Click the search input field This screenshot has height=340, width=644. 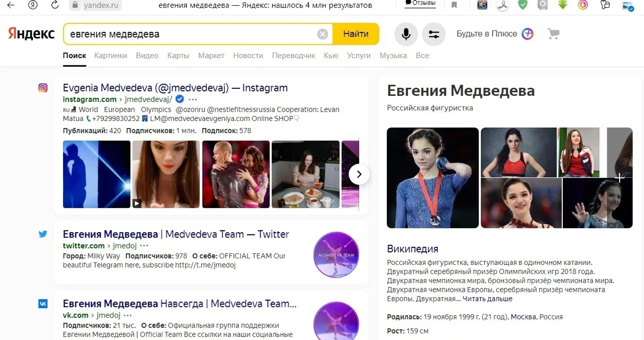pos(190,34)
